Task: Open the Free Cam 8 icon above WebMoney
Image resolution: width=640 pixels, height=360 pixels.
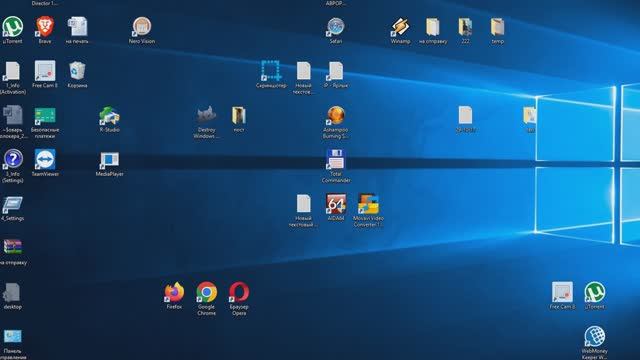Action: [562, 292]
